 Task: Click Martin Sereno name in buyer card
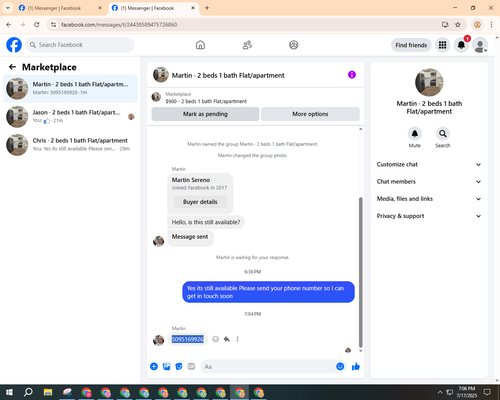coord(191,180)
